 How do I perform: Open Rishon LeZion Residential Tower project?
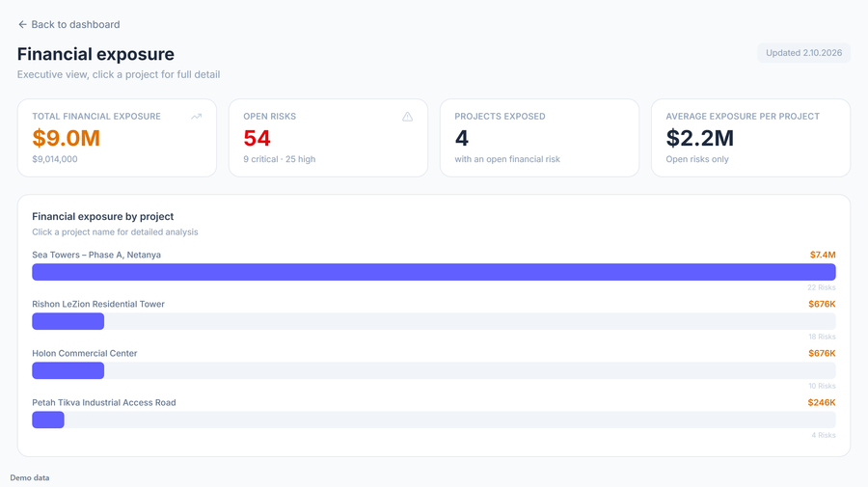(98, 304)
